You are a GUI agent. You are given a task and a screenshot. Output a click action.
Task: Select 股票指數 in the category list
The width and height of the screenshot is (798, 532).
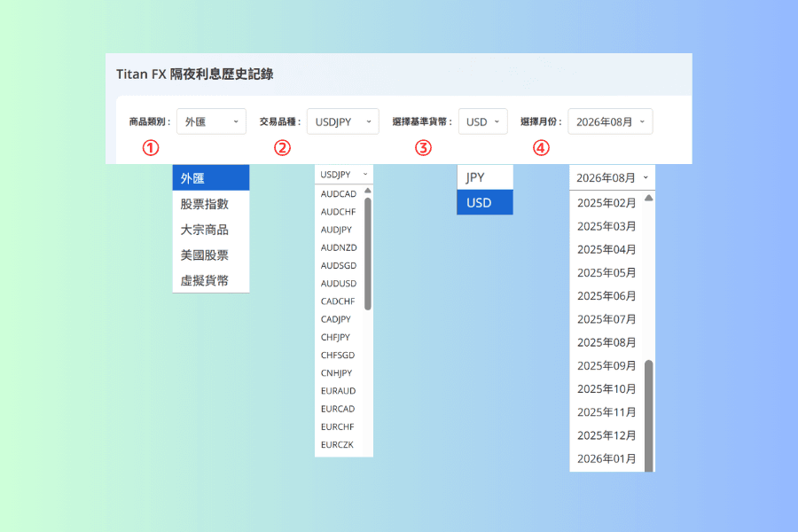coord(211,204)
